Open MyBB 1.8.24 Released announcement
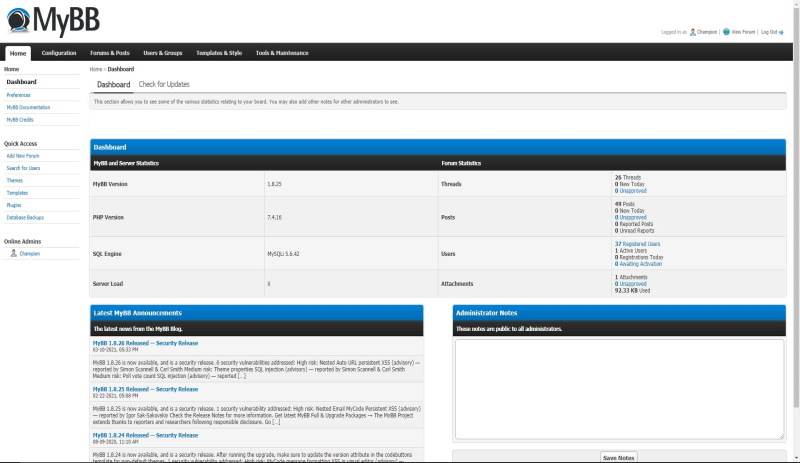800x463 pixels. click(145, 435)
